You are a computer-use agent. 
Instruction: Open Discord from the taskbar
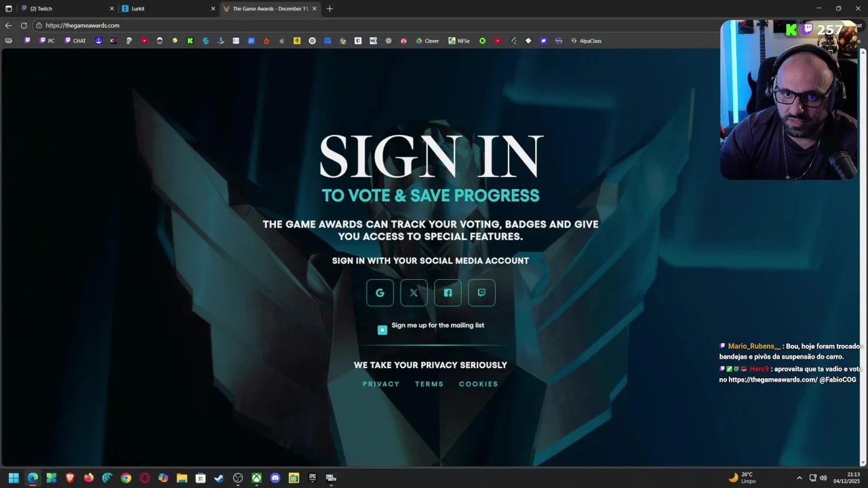tap(275, 478)
